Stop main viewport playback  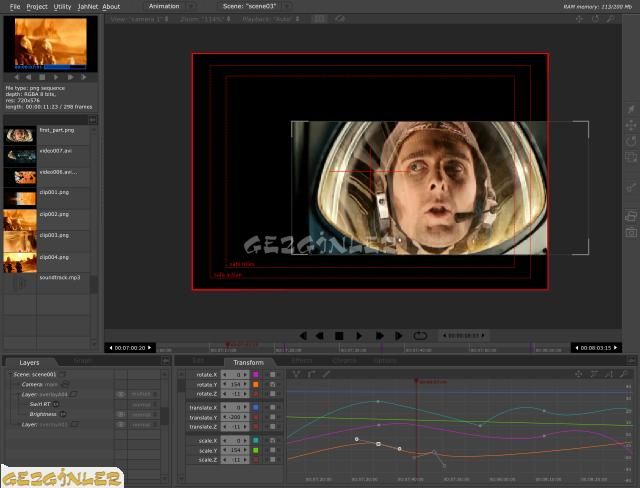pyautogui.click(x=339, y=336)
